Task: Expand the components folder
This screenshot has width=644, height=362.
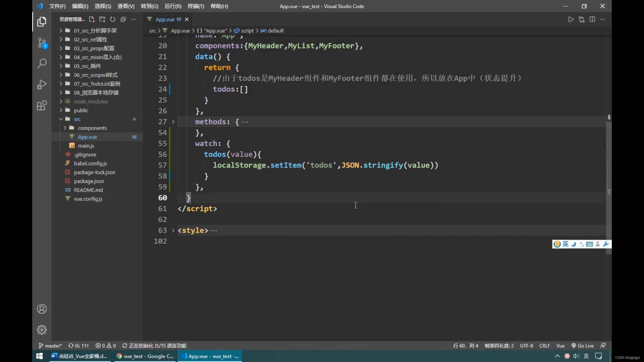Action: (97, 128)
